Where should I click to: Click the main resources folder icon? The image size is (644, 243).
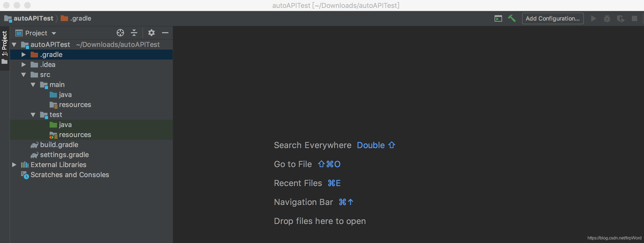[x=54, y=105]
